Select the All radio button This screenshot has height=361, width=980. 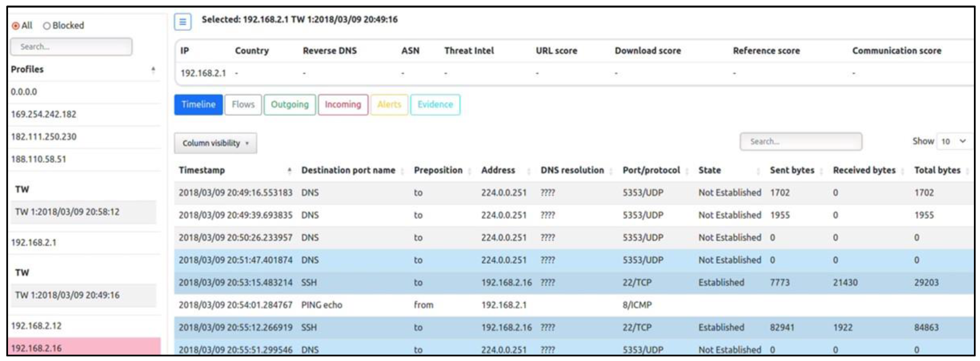point(16,26)
